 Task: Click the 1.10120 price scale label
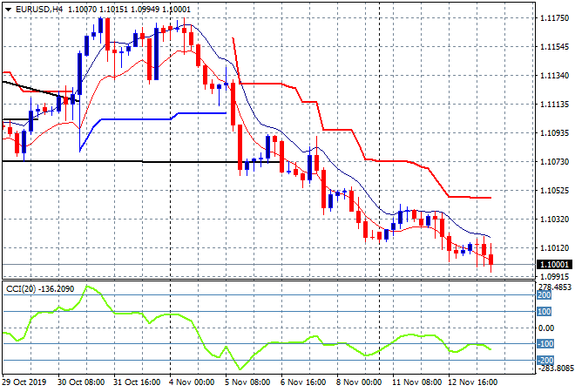coord(555,248)
